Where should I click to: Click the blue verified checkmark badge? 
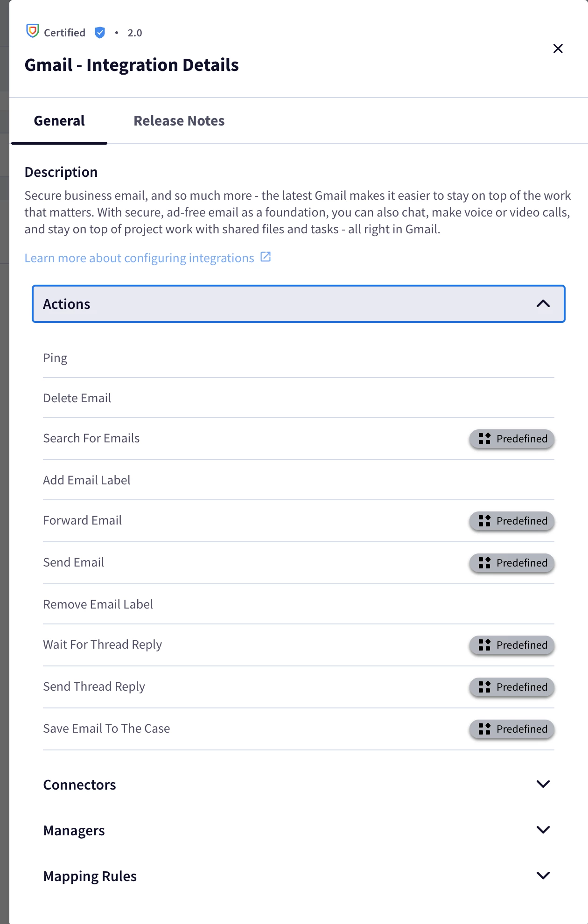[99, 33]
